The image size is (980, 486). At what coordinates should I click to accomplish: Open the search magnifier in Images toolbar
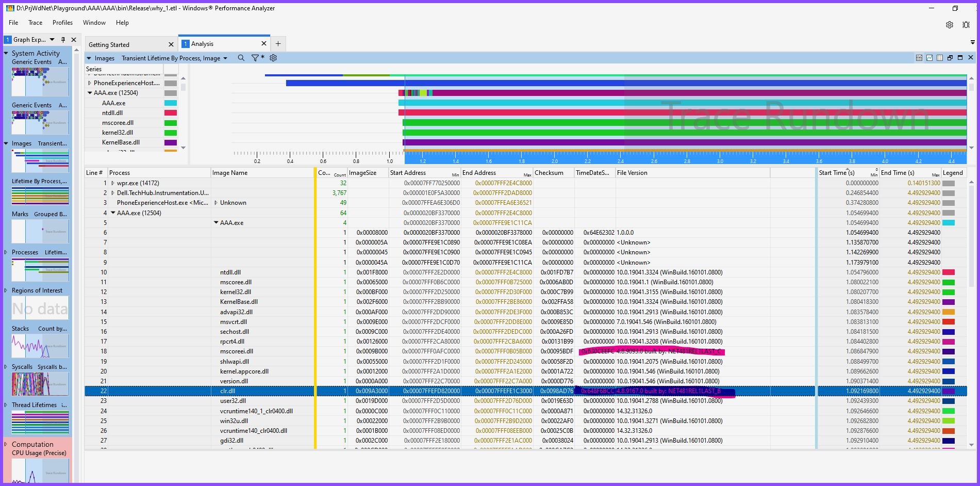coord(241,58)
